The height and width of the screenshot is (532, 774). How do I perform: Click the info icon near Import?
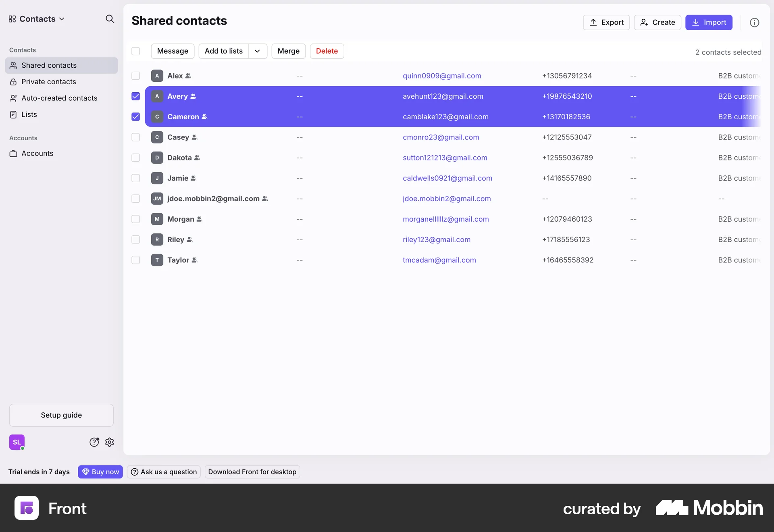[754, 22]
